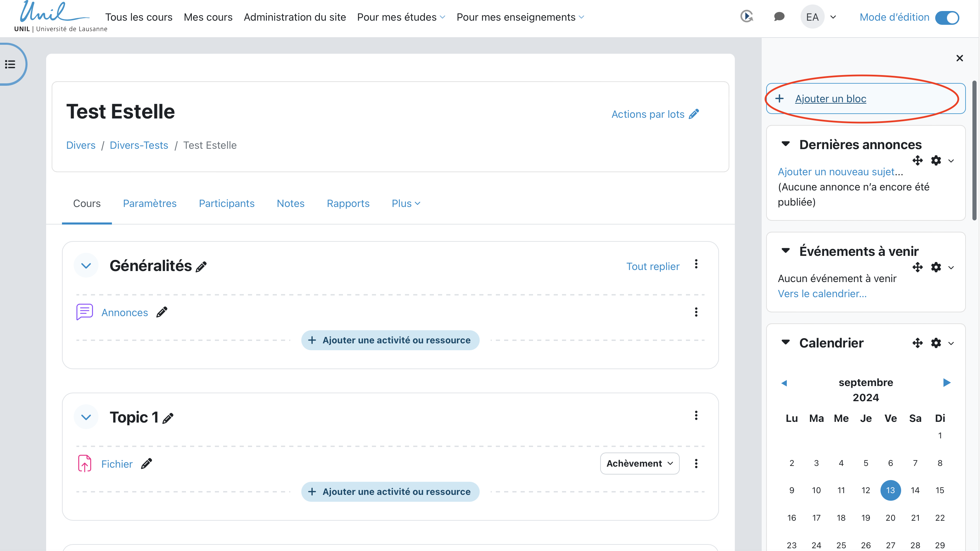Edit the Généralités section title pencil
Image resolution: width=980 pixels, height=551 pixels.
coord(201,267)
